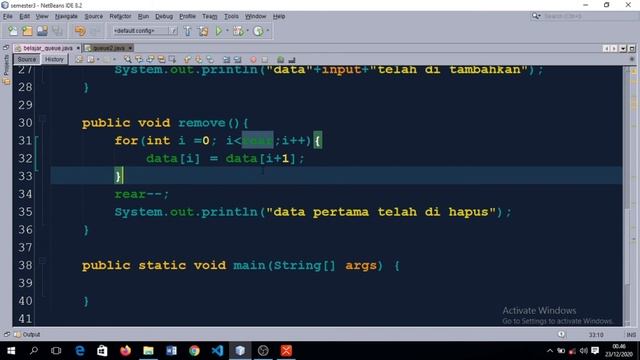The height and width of the screenshot is (360, 640).
Task: Shift Line Left in editor toolbar
Action: [x=226, y=60]
